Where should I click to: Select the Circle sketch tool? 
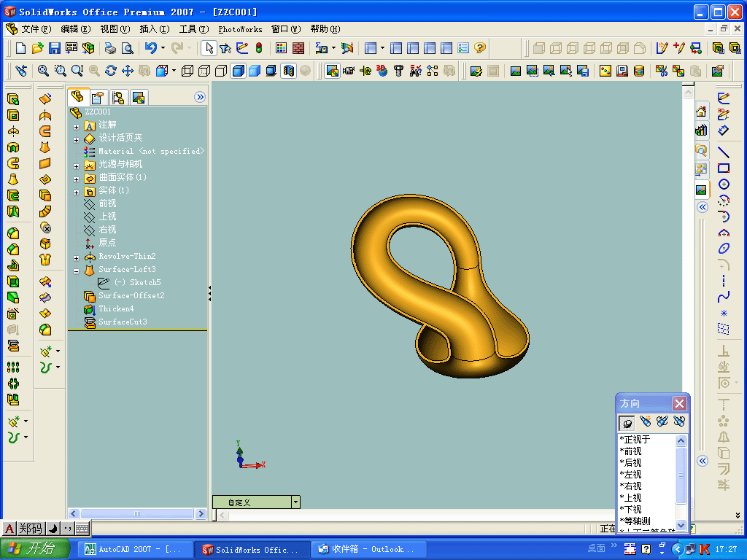(x=723, y=184)
